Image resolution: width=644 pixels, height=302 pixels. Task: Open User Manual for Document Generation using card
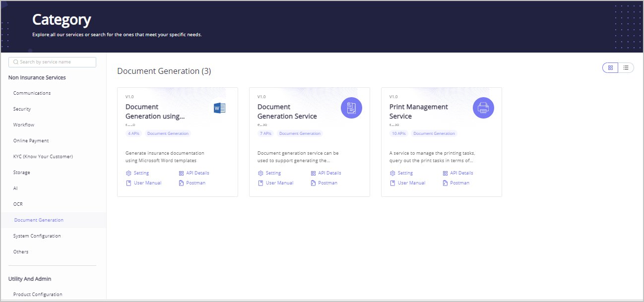147,183
